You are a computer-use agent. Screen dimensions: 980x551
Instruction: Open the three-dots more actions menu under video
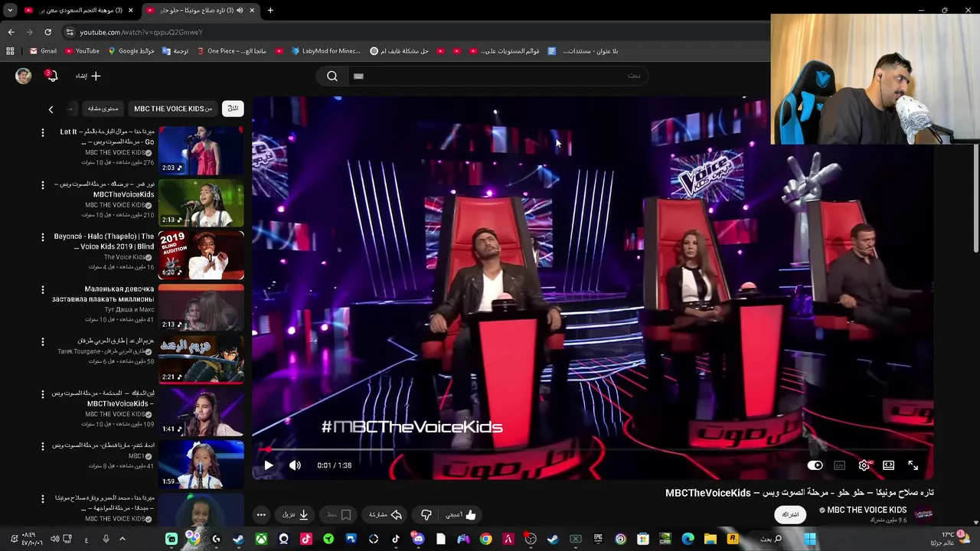tap(261, 515)
